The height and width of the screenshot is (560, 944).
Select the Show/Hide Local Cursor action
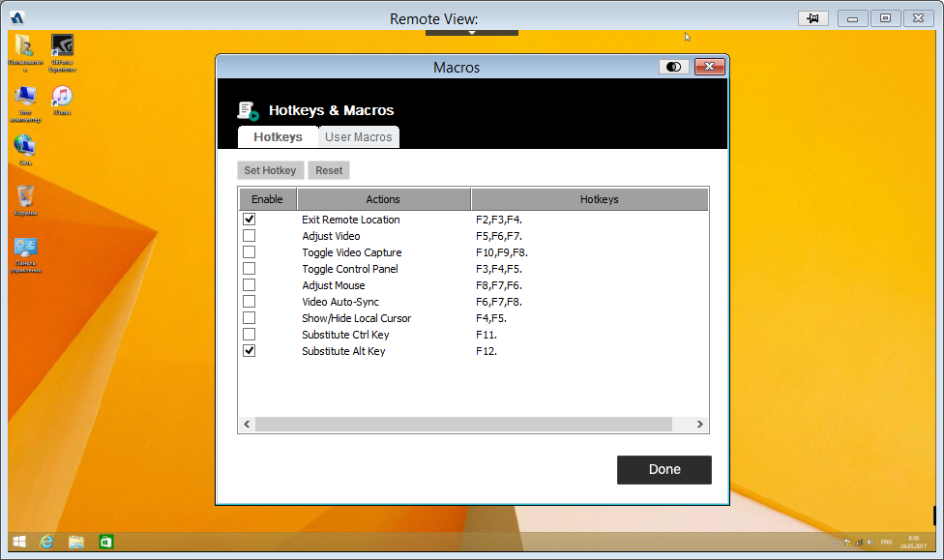[x=356, y=318]
